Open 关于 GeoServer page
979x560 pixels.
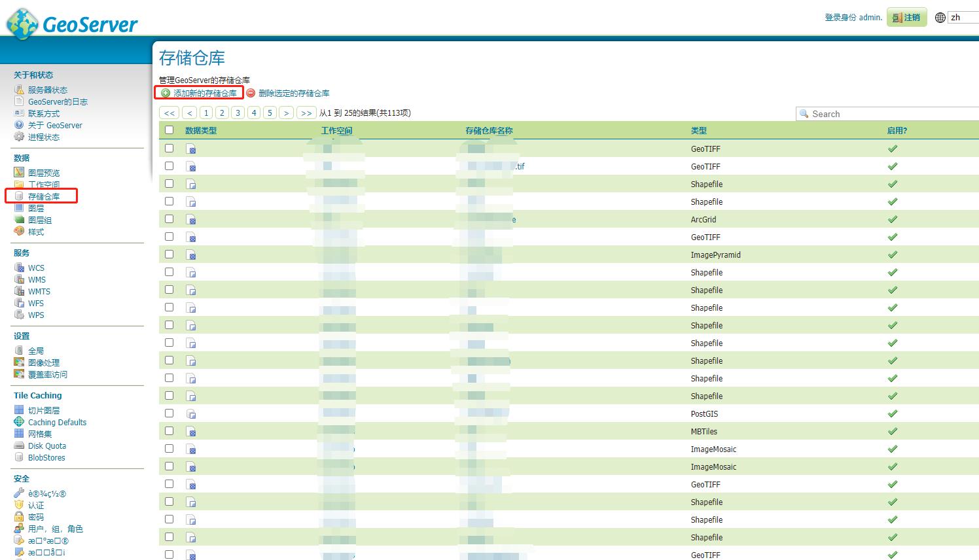pyautogui.click(x=55, y=126)
